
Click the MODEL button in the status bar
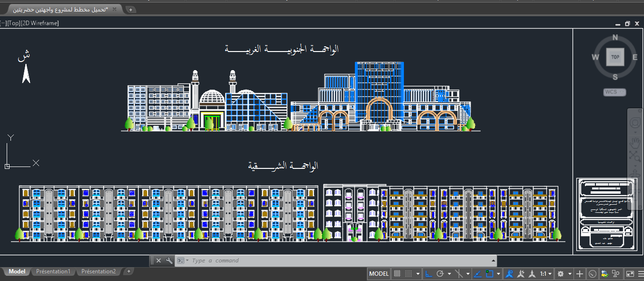coord(379,273)
